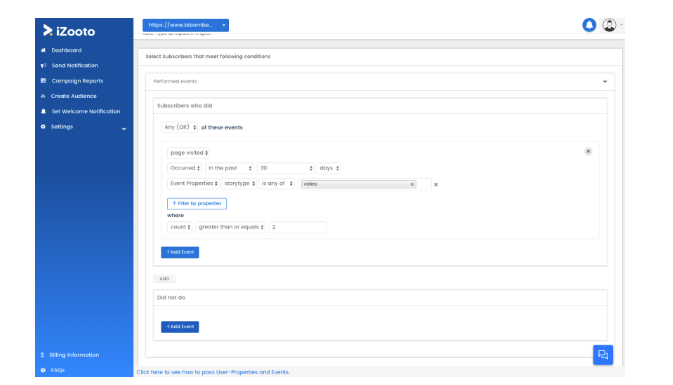673x385 pixels.
Task: Click the count value field containing 2
Action: click(297, 227)
